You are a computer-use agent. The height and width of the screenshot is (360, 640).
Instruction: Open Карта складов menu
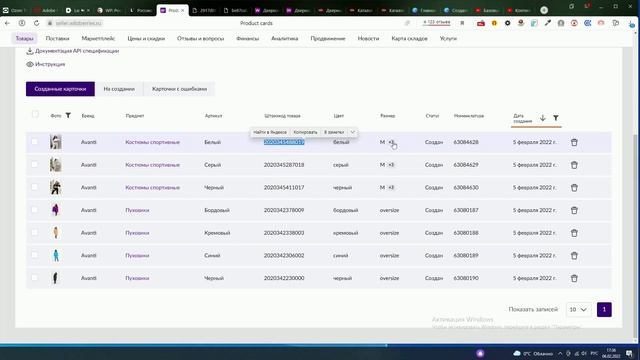409,38
